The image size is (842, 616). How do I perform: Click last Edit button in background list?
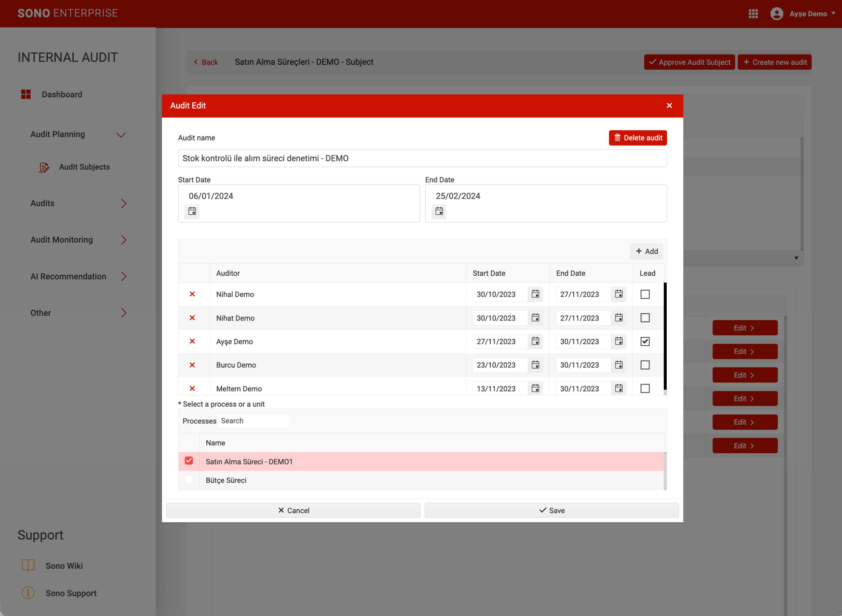745,446
